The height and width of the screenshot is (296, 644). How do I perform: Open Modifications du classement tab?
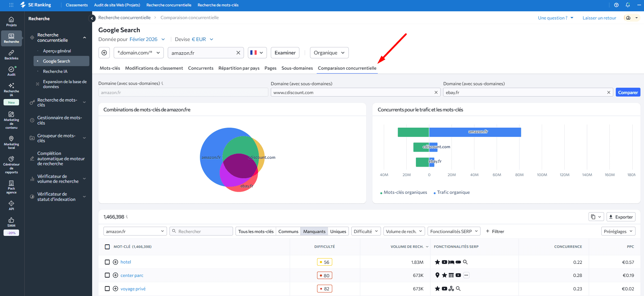(154, 68)
